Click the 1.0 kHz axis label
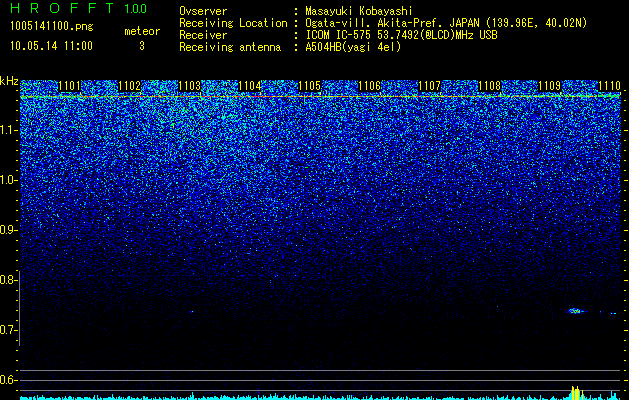 [x=8, y=180]
